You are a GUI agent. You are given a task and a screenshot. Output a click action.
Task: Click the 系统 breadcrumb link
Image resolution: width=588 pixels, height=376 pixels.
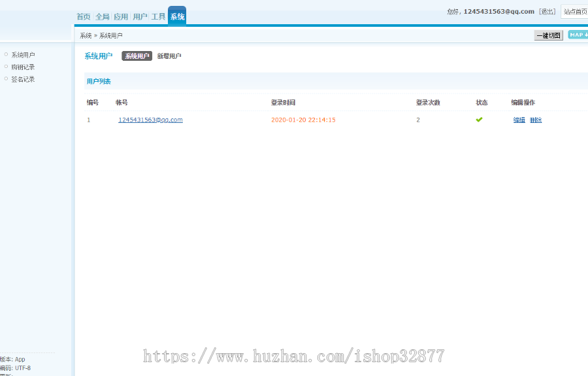pyautogui.click(x=86, y=36)
